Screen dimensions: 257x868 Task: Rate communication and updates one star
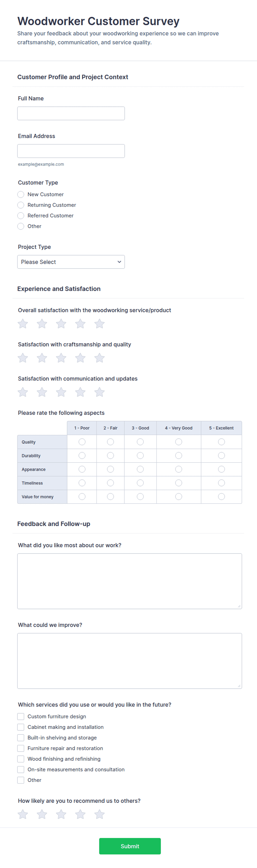click(x=23, y=392)
